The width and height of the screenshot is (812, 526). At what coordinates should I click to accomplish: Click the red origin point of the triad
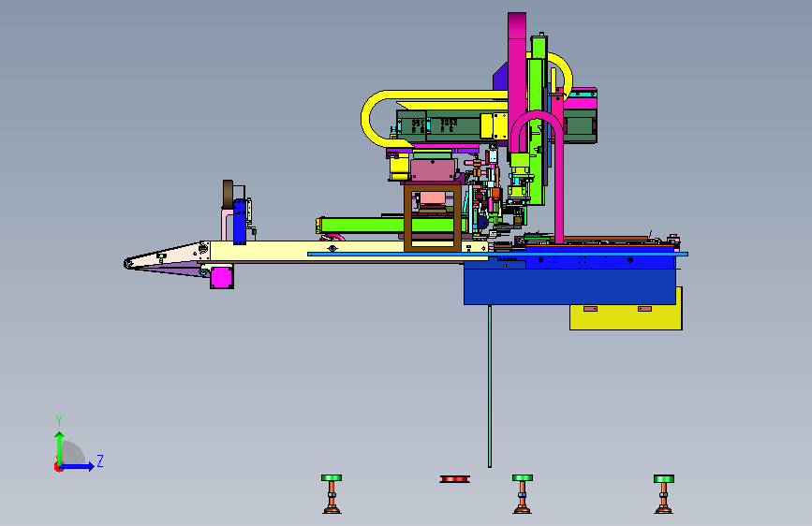tap(58, 467)
